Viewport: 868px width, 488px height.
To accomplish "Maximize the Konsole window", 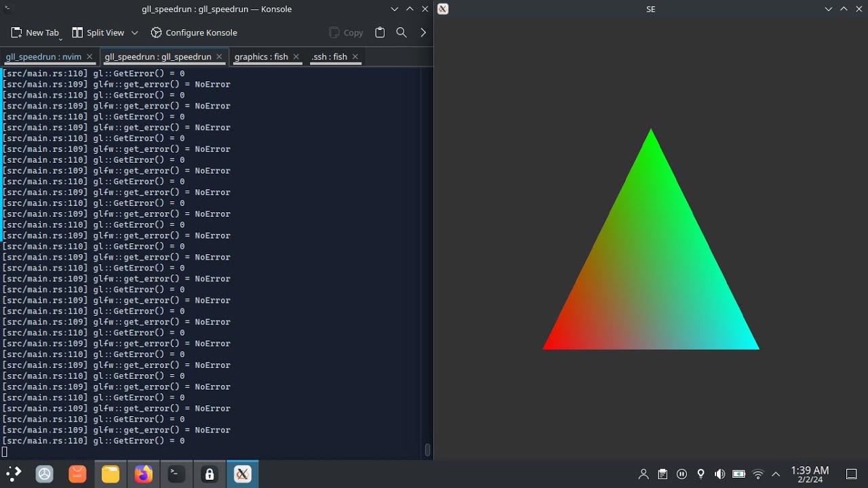I will click(410, 9).
